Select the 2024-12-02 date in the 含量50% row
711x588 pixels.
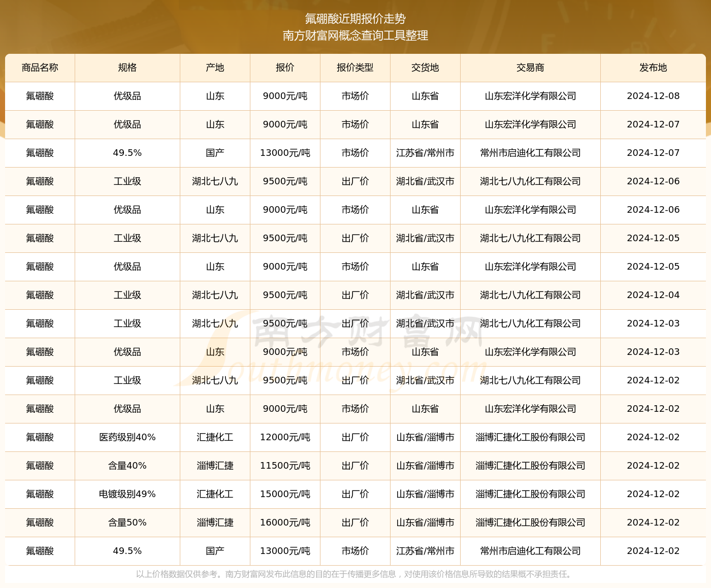(653, 522)
